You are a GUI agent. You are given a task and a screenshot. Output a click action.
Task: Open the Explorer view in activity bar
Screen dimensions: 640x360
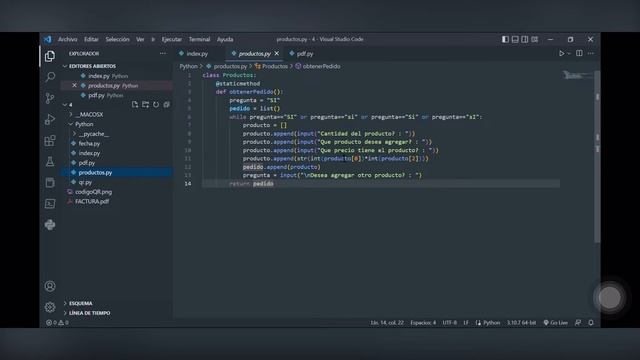pos(50,56)
